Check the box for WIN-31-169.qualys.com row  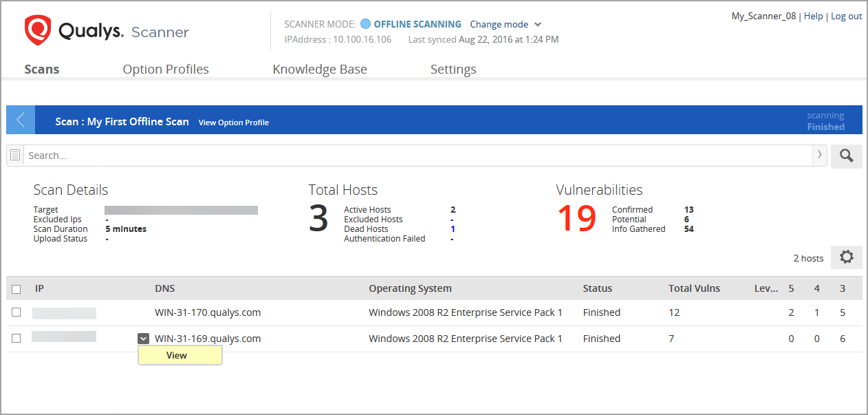[x=17, y=339]
